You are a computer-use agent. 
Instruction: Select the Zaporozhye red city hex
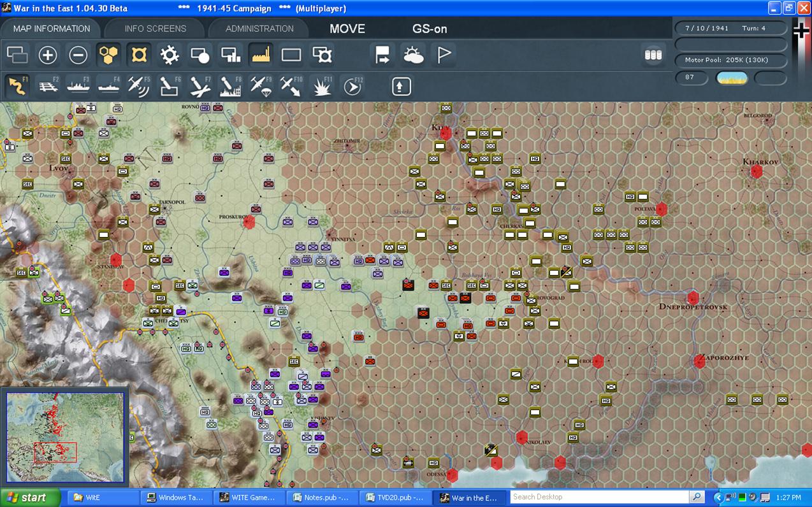pos(700,361)
